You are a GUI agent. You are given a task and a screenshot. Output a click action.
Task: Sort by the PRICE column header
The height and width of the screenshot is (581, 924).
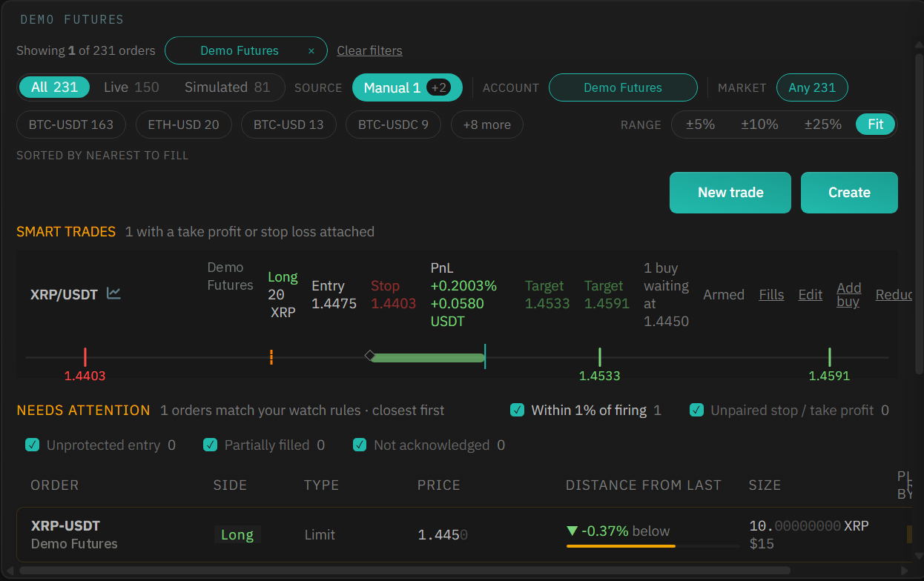(x=439, y=485)
